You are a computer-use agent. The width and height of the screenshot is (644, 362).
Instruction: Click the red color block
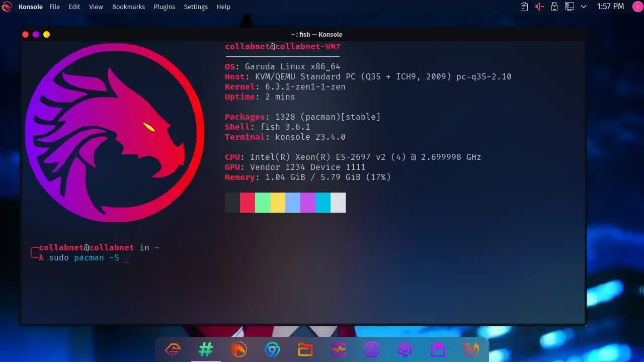click(x=248, y=203)
